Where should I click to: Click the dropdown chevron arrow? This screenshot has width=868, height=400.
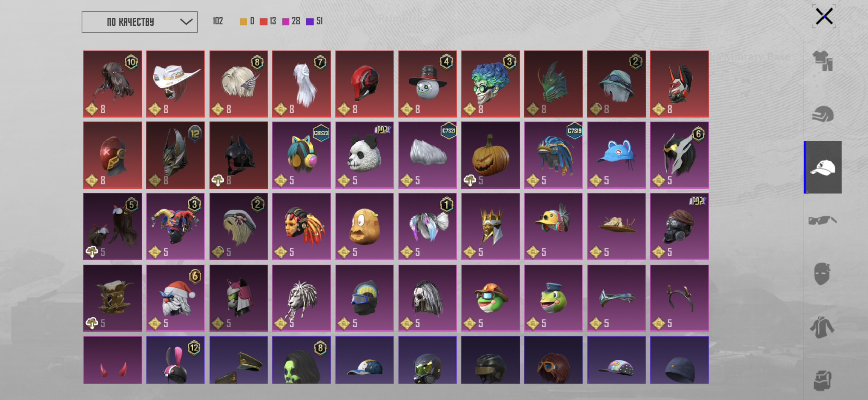coord(186,22)
